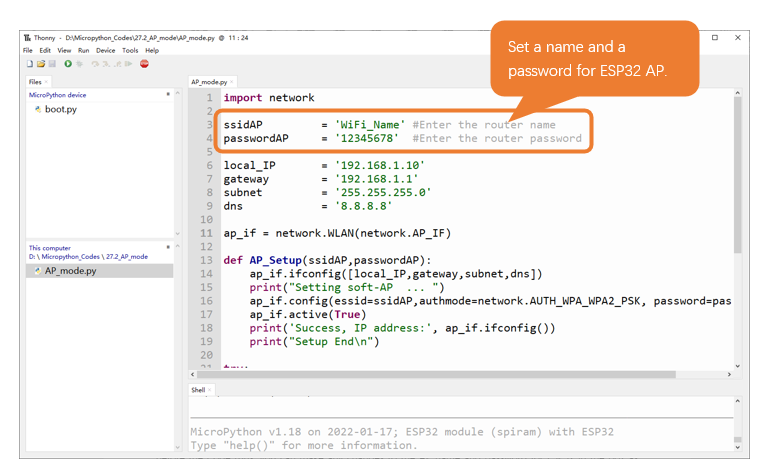Screen dimensions: 770x465
Task: Click the Resume debugging icon
Action: tap(129, 64)
